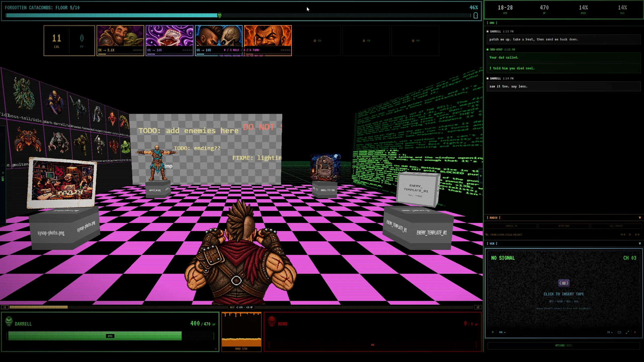Select the bearded man and goblin ability card
The height and width of the screenshot is (362, 644).
pos(120,41)
